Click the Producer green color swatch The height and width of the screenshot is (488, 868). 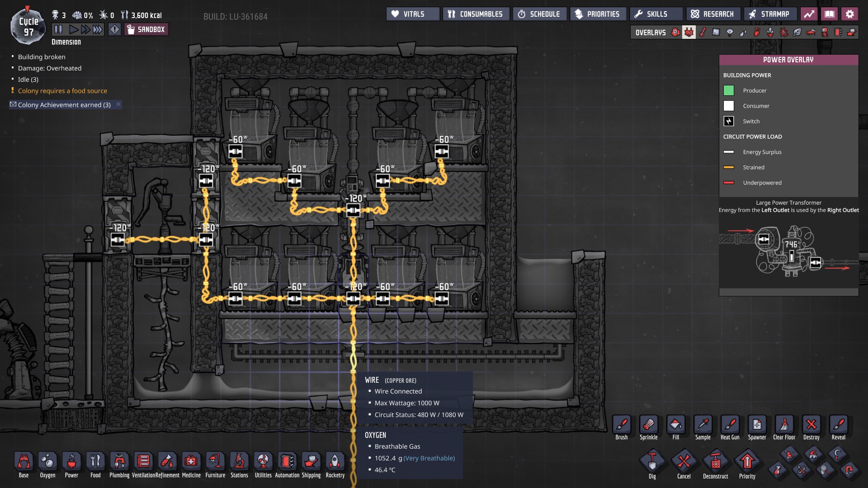(x=728, y=90)
